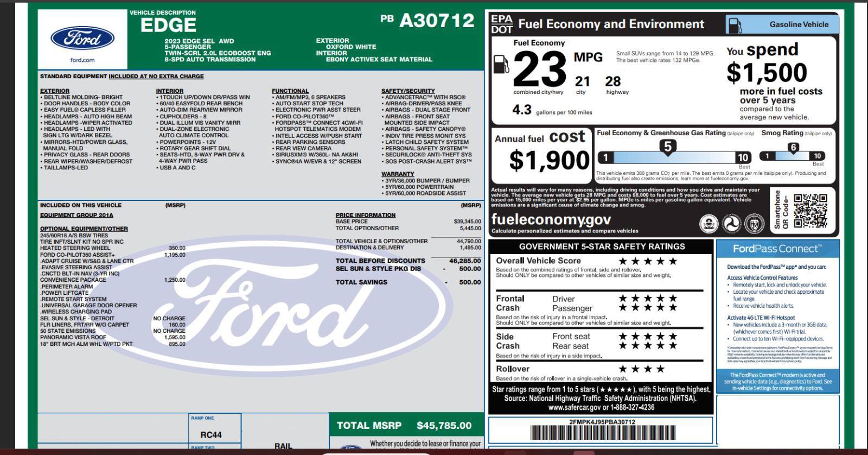Click GOVERNMENT 5-STAR SAFETY RATINGS header
Screen dimensions: 868x455
tap(602, 247)
